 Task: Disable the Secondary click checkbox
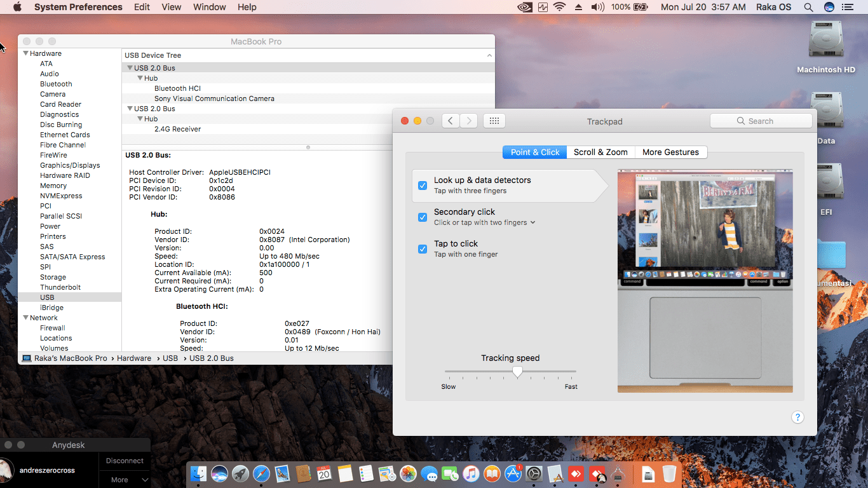coord(422,217)
